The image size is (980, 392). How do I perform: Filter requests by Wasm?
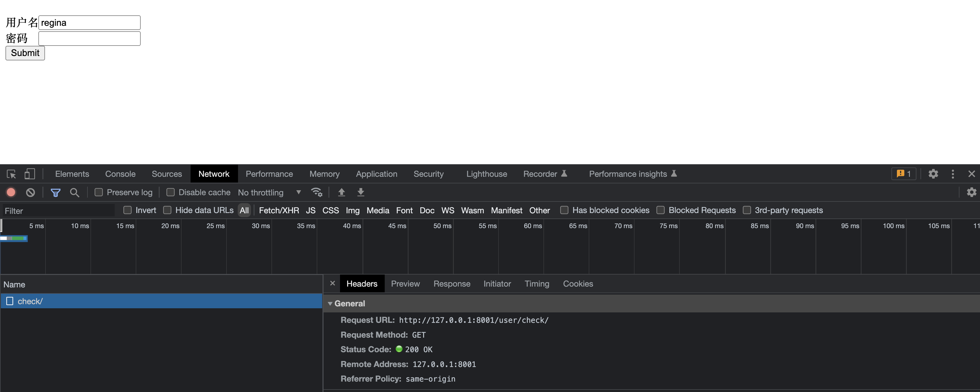[472, 210]
